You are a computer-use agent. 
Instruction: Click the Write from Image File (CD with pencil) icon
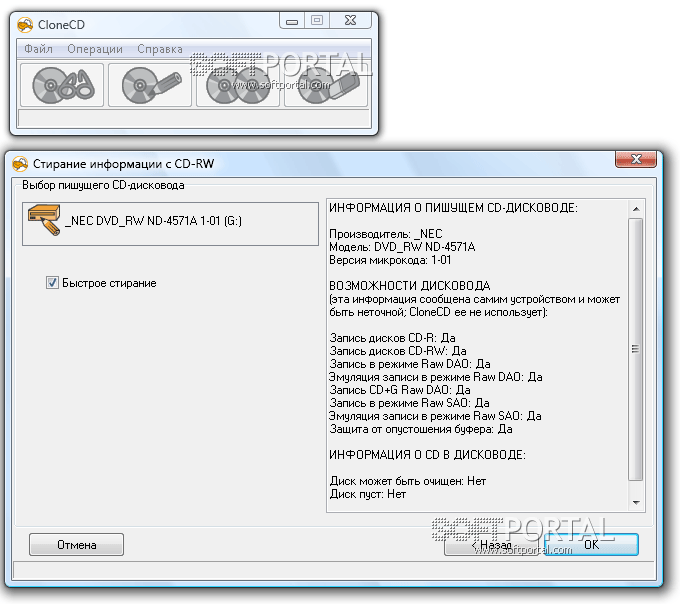(150, 85)
